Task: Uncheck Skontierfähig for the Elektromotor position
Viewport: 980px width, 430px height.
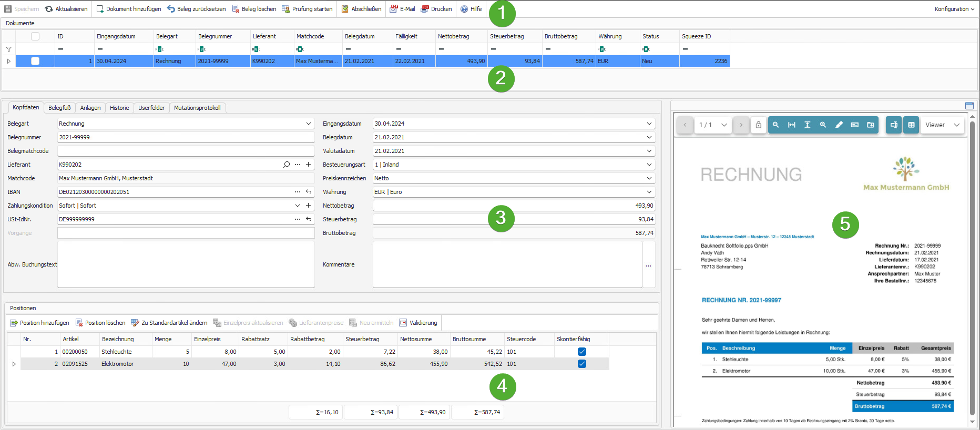Action: [x=581, y=364]
